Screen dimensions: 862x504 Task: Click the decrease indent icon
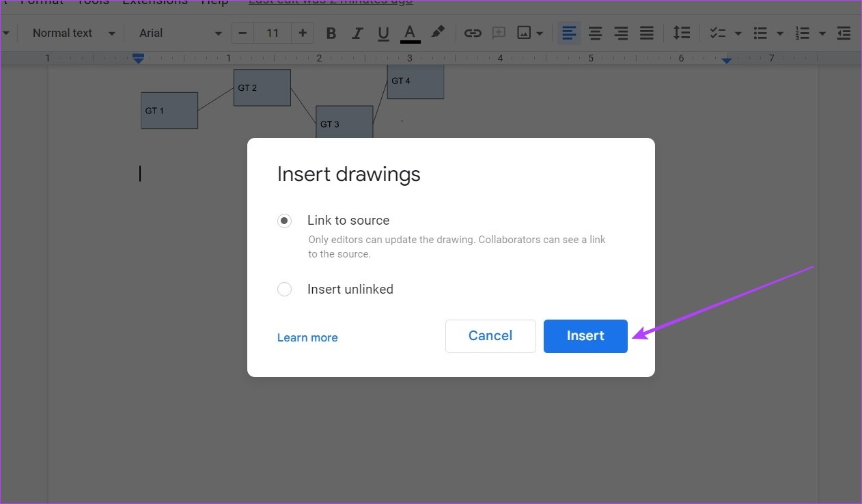pyautogui.click(x=844, y=33)
